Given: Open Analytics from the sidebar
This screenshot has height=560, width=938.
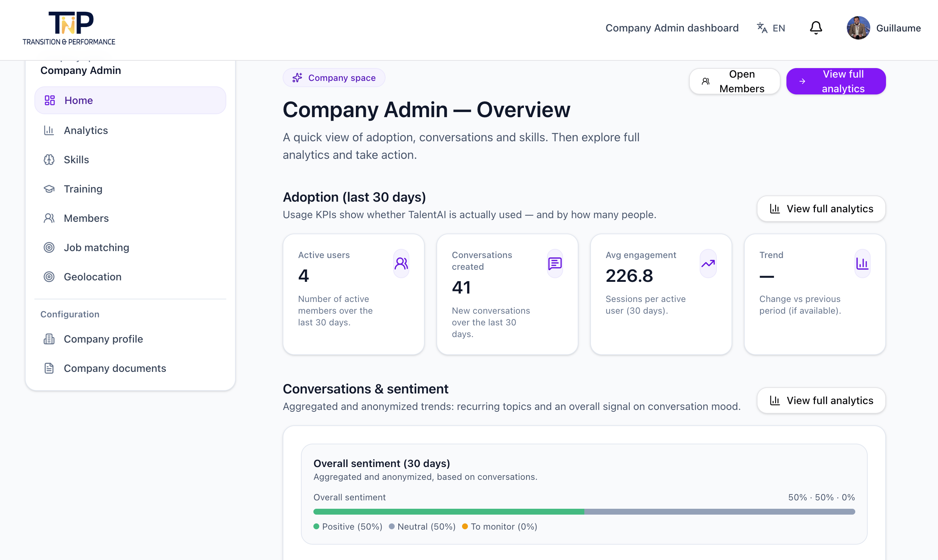Looking at the screenshot, I should pos(86,130).
